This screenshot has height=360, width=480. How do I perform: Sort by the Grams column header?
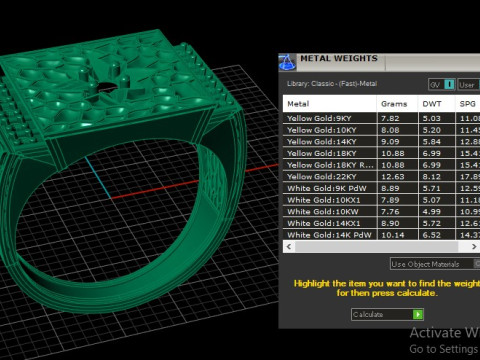pos(397,104)
